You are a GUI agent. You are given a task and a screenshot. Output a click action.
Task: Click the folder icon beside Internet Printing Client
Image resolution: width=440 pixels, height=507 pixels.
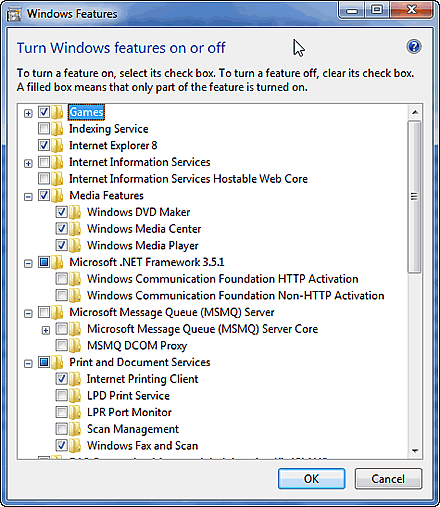pos(75,379)
